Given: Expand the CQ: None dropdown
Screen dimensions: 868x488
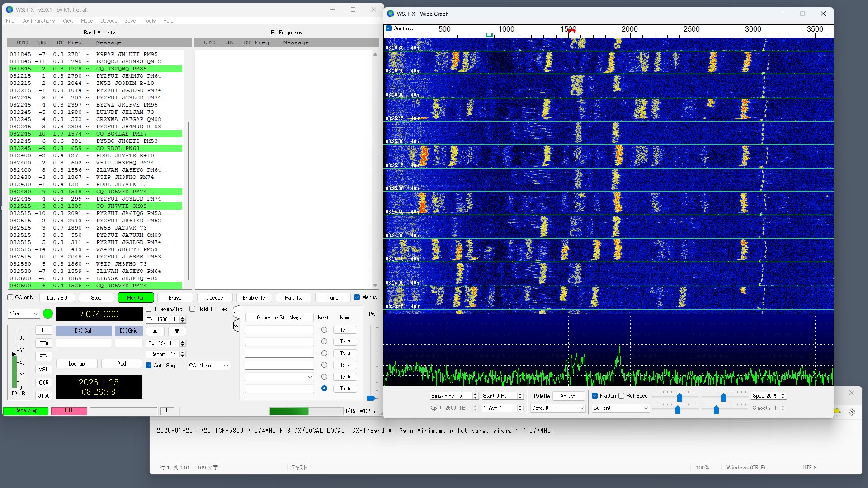Looking at the screenshot, I should coord(209,366).
